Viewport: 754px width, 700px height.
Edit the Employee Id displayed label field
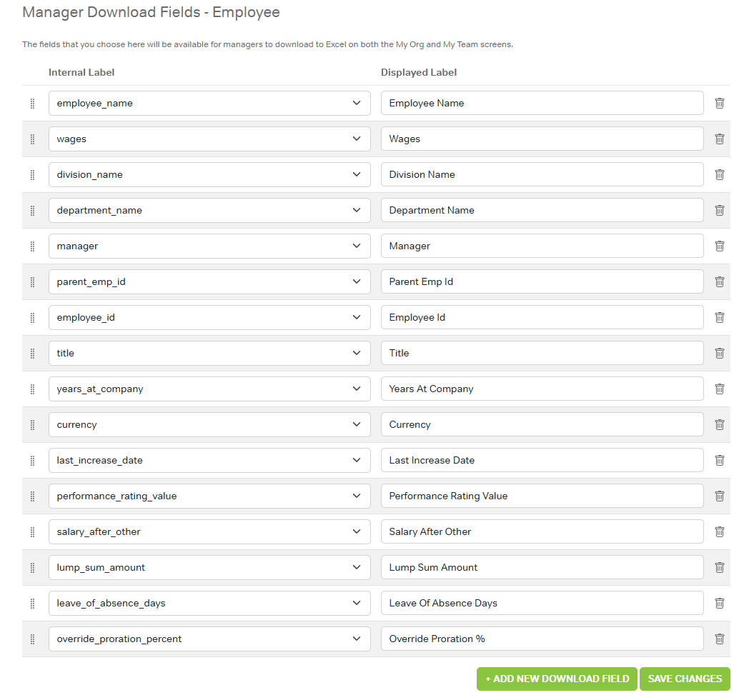pyautogui.click(x=542, y=318)
